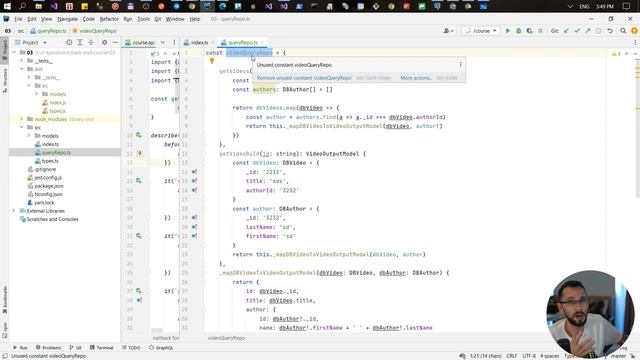Collapse the 03 project root folder

point(14,53)
